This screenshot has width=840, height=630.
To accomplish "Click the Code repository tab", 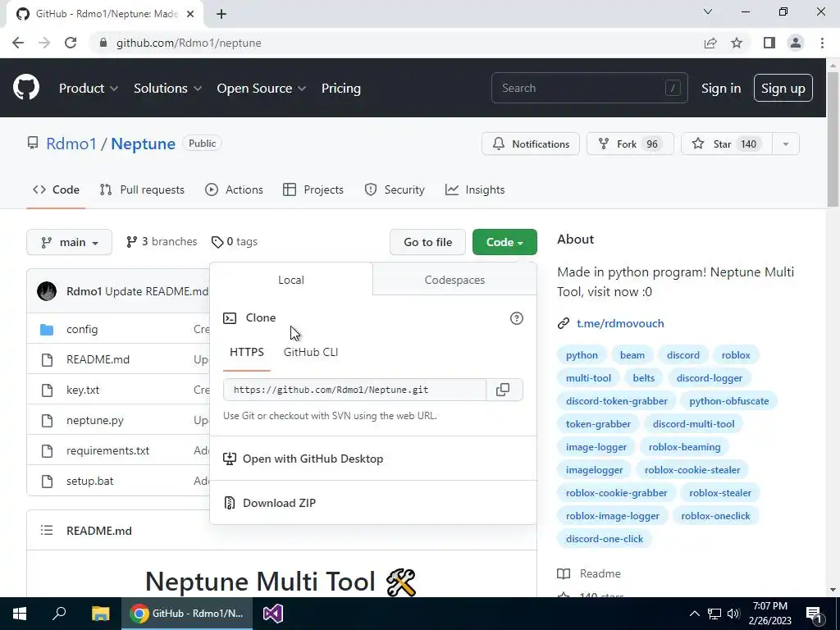I will click(57, 189).
